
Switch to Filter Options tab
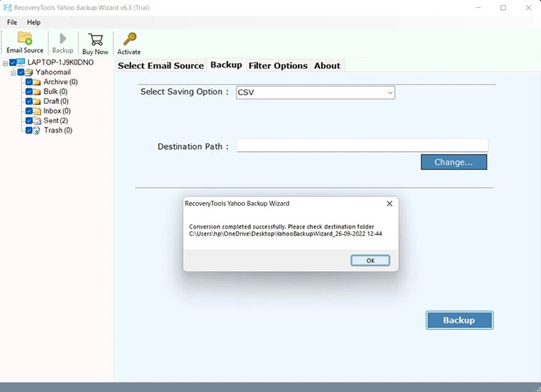pyautogui.click(x=278, y=65)
